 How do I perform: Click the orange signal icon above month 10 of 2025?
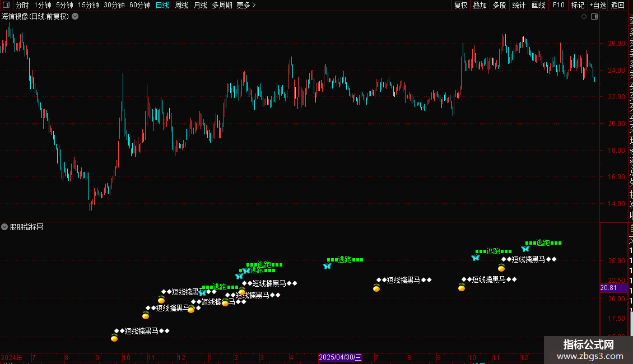tap(462, 287)
